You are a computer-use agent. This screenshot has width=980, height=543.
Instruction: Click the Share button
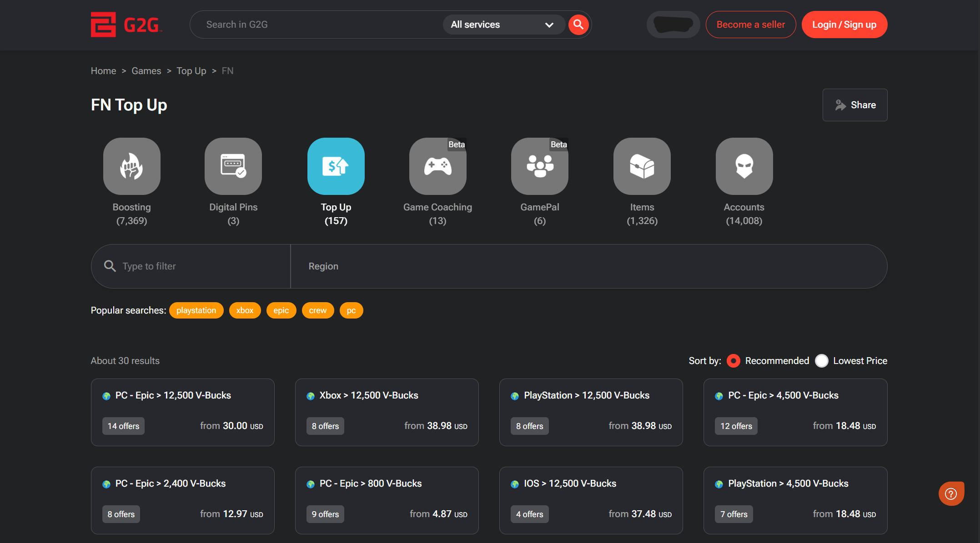coord(855,105)
